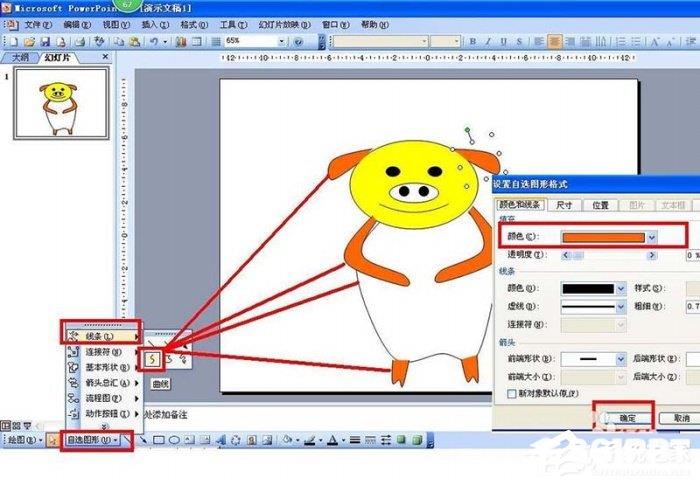Open the 格式 Format menu
Image resolution: width=700 pixels, height=485 pixels.
click(194, 25)
